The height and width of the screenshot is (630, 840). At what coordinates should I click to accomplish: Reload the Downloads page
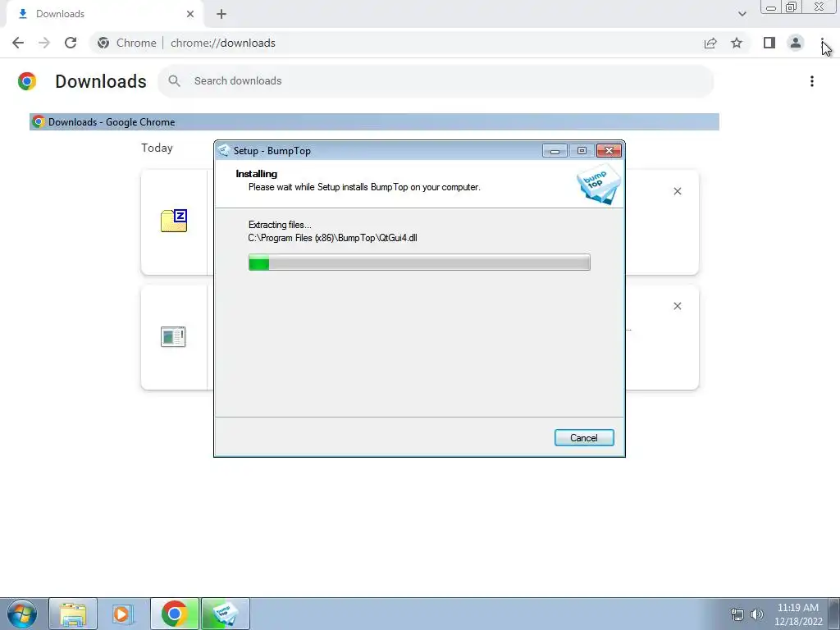(x=71, y=43)
